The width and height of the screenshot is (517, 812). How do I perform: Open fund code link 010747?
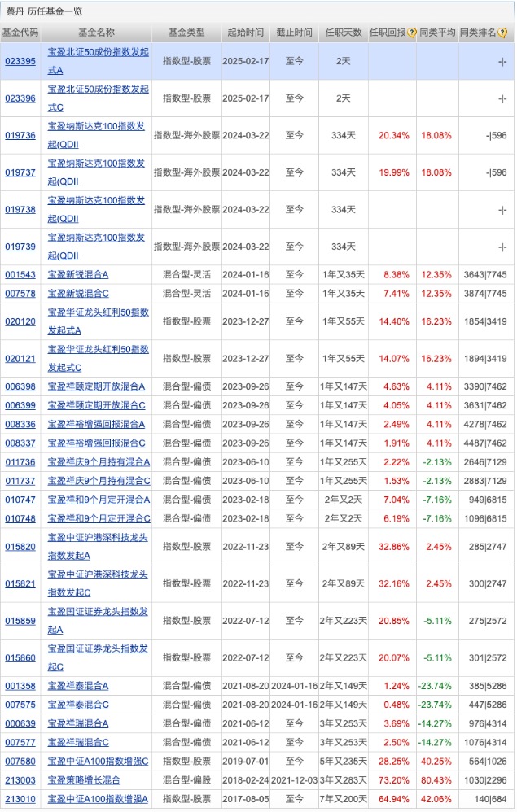(20, 500)
